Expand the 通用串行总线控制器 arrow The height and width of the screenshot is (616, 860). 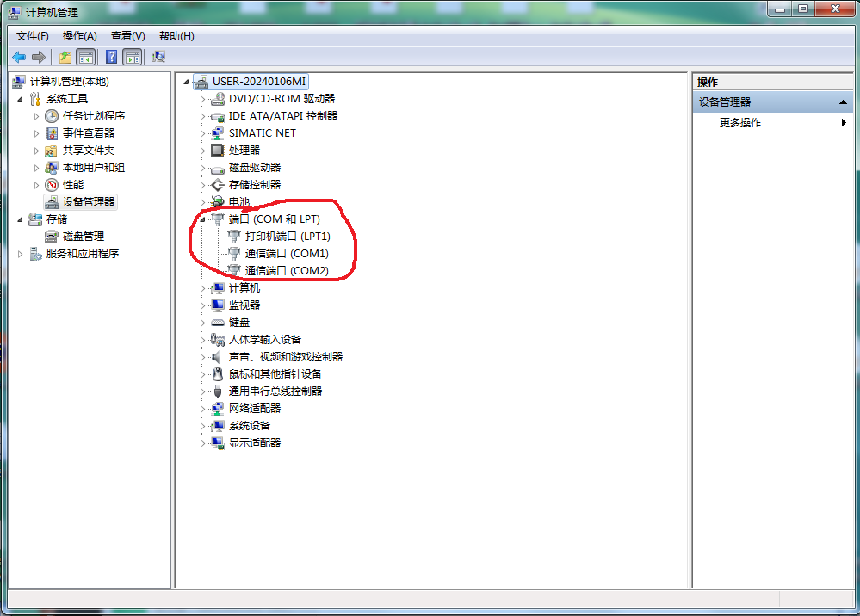point(202,391)
